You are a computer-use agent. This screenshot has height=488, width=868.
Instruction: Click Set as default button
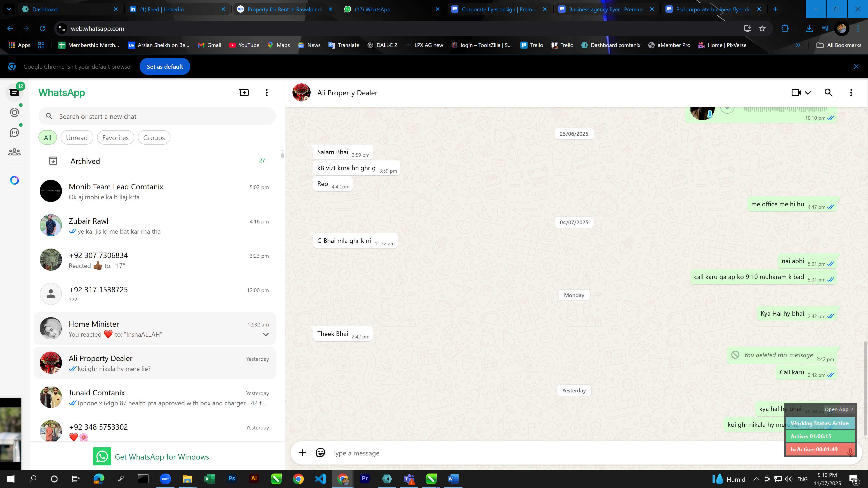[x=165, y=67]
